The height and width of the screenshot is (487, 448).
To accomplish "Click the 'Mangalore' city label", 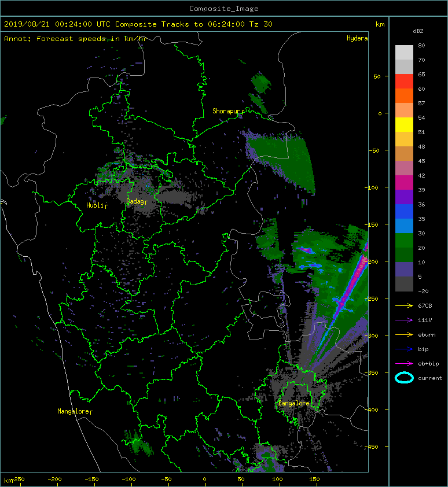I will pos(74,411).
